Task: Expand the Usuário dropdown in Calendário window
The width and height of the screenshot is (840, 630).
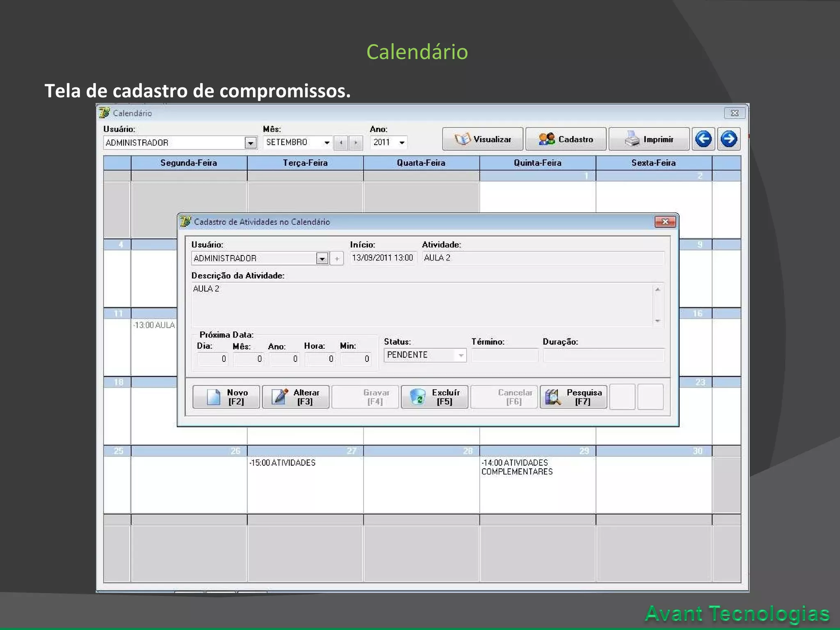Action: [x=251, y=143]
